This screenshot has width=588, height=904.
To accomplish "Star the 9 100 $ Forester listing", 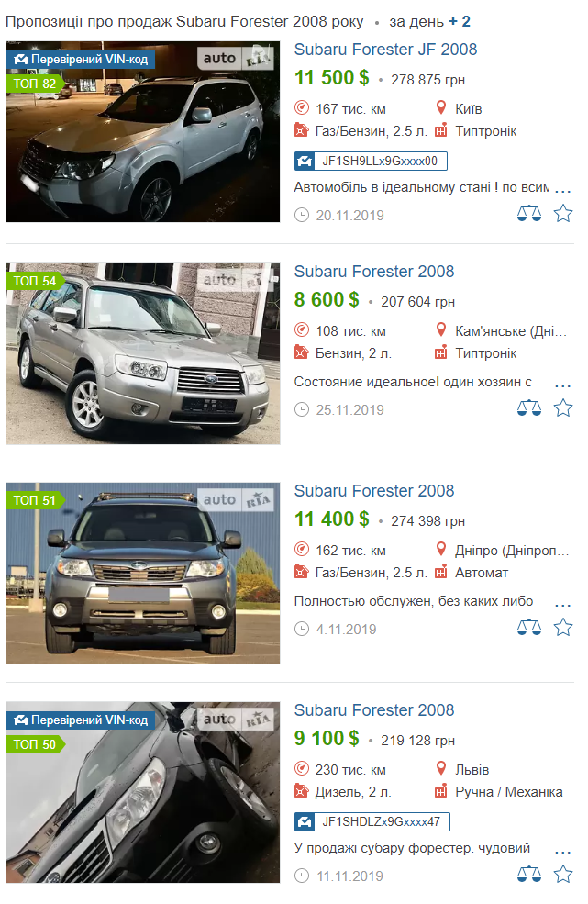I will coord(562,874).
